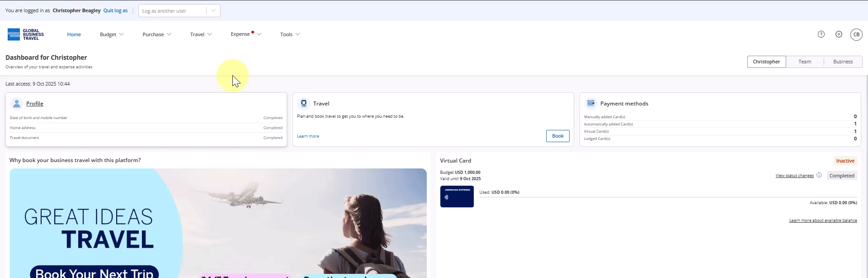868x278 pixels.
Task: Click the Used: USD 0.00 (0%) text
Action: coord(499,192)
